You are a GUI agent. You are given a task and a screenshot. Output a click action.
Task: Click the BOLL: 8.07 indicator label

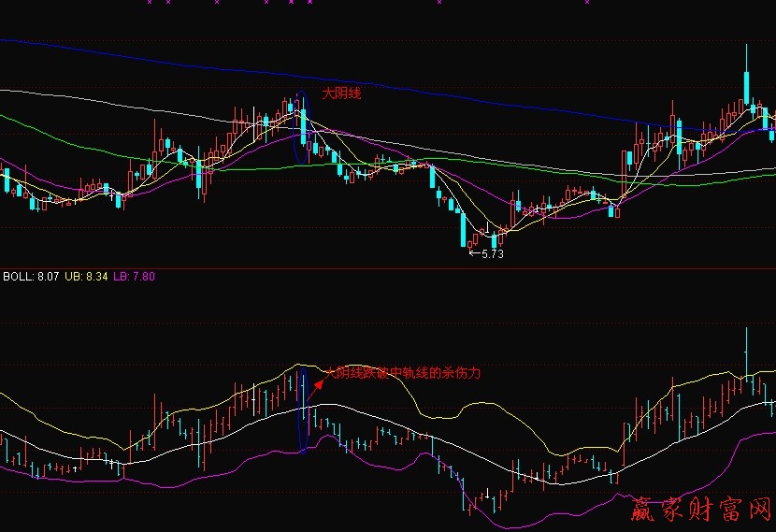32,276
